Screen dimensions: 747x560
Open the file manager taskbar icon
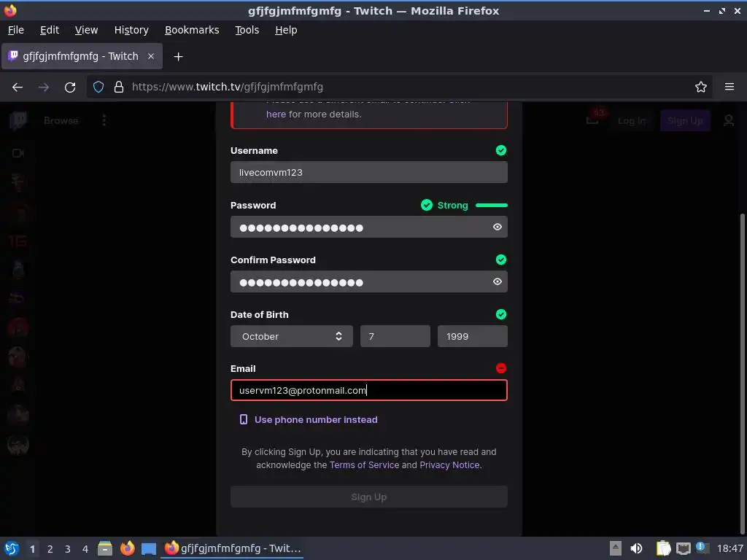[x=105, y=548]
